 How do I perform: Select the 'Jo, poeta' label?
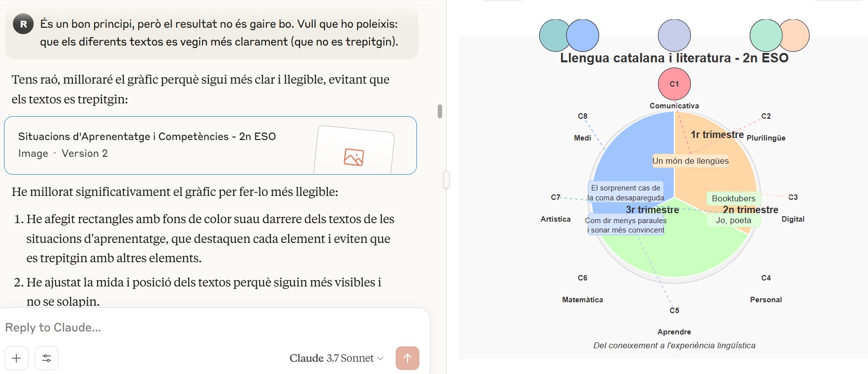733,219
